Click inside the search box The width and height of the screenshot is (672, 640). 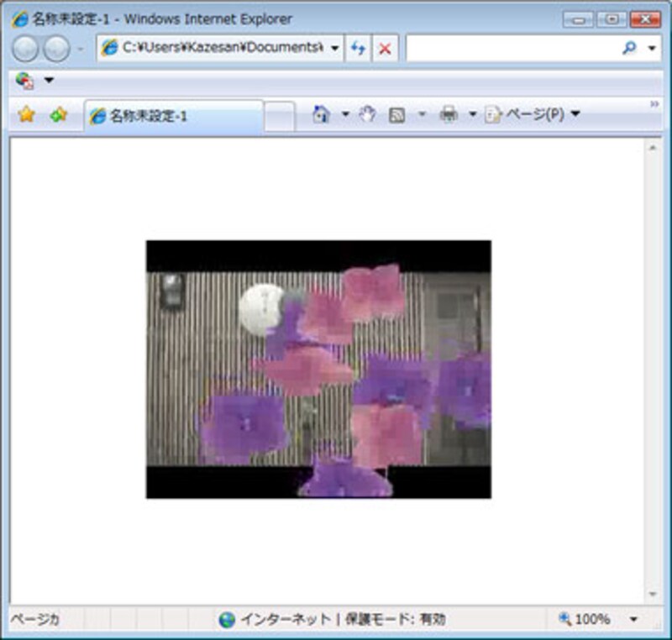tap(512, 49)
